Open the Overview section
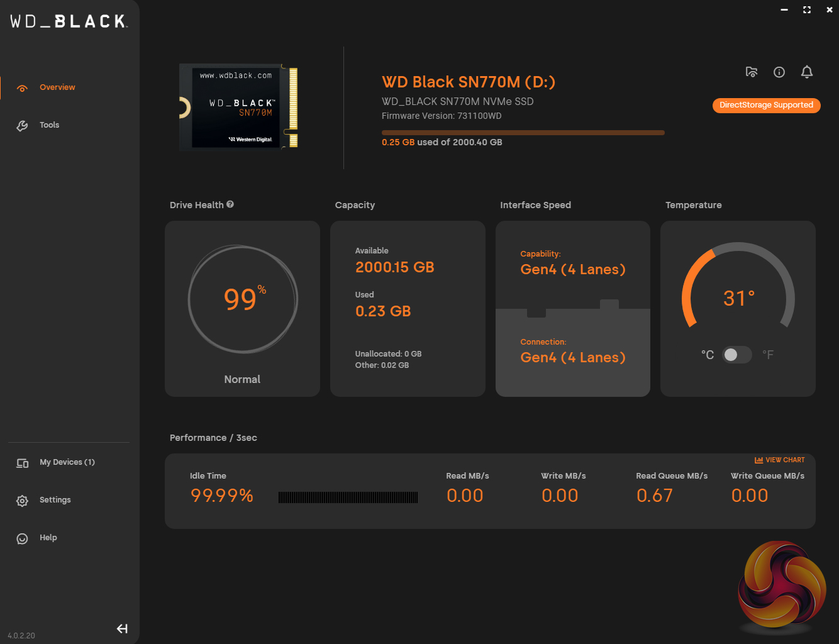839x644 pixels. pos(57,87)
